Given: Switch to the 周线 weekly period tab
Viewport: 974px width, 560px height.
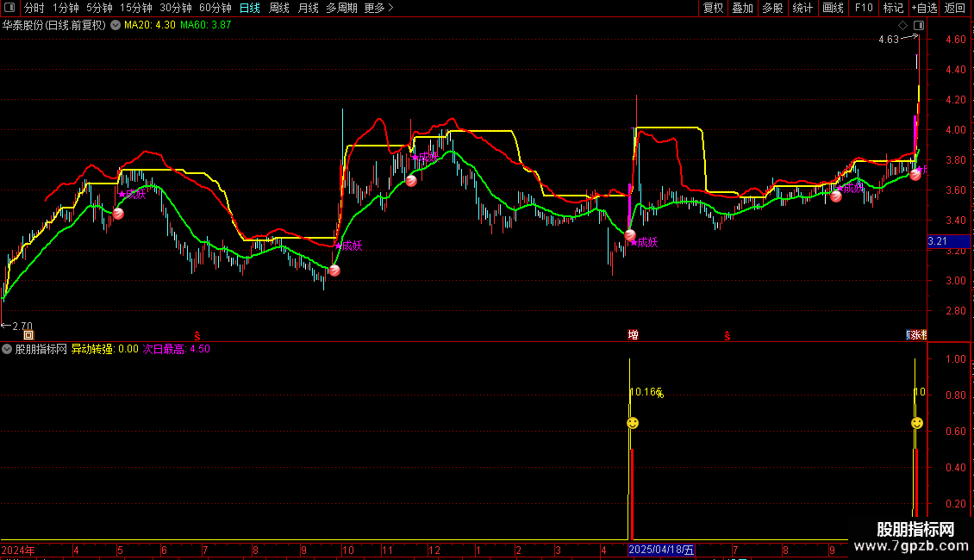Looking at the screenshot, I should [279, 8].
